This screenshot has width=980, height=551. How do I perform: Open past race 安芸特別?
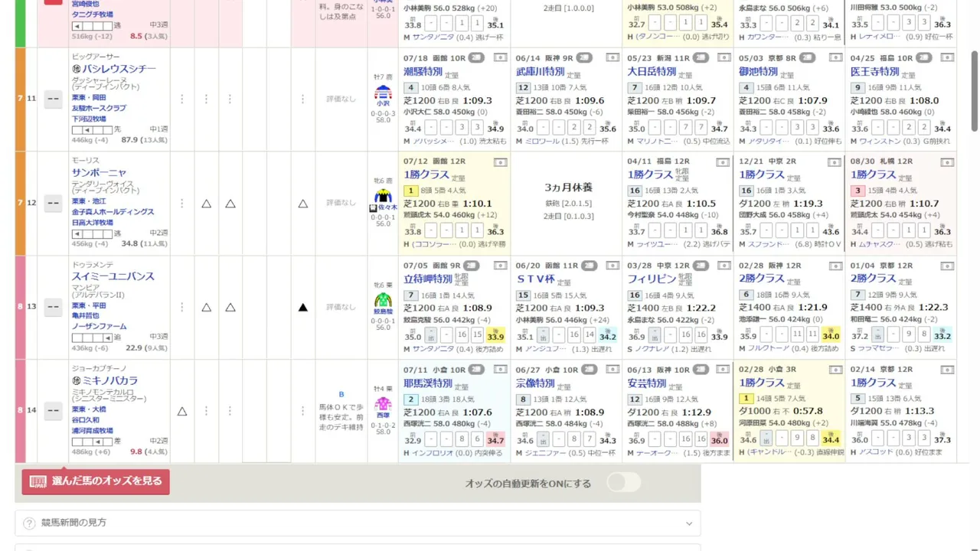pyautogui.click(x=647, y=383)
